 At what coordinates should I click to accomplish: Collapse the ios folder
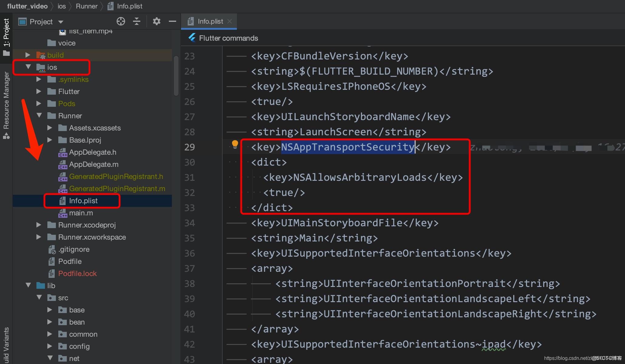click(x=28, y=67)
